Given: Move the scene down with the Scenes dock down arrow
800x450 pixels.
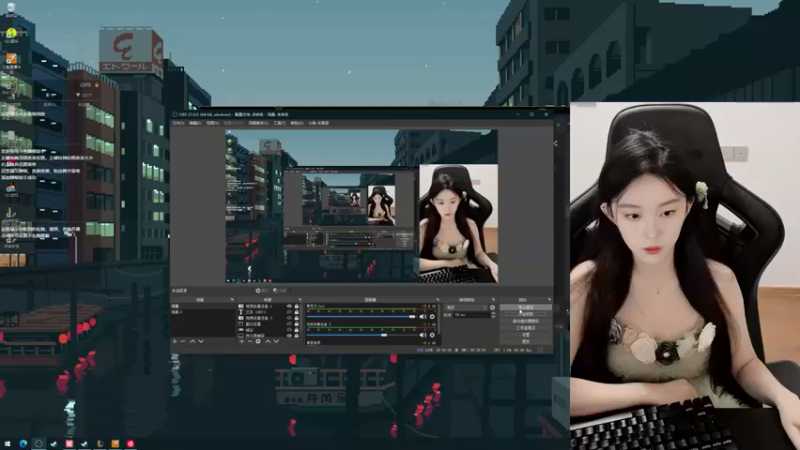Looking at the screenshot, I should coord(201,341).
